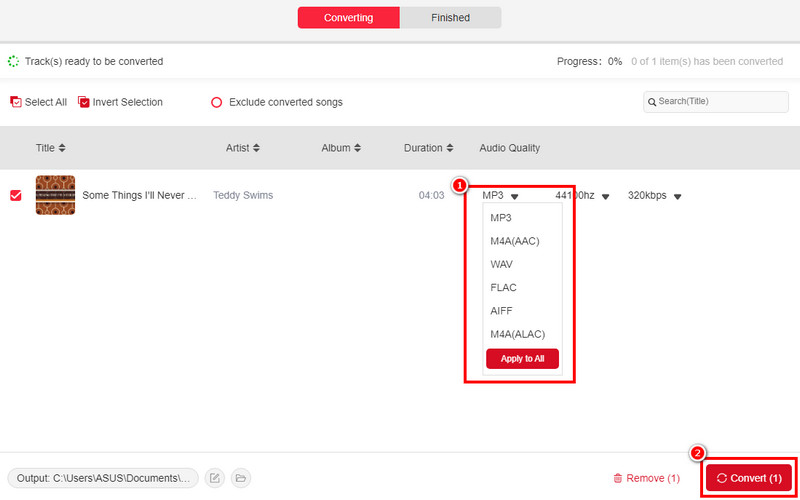
Task: Click the track album cover thumbnail
Action: pyautogui.click(x=55, y=195)
